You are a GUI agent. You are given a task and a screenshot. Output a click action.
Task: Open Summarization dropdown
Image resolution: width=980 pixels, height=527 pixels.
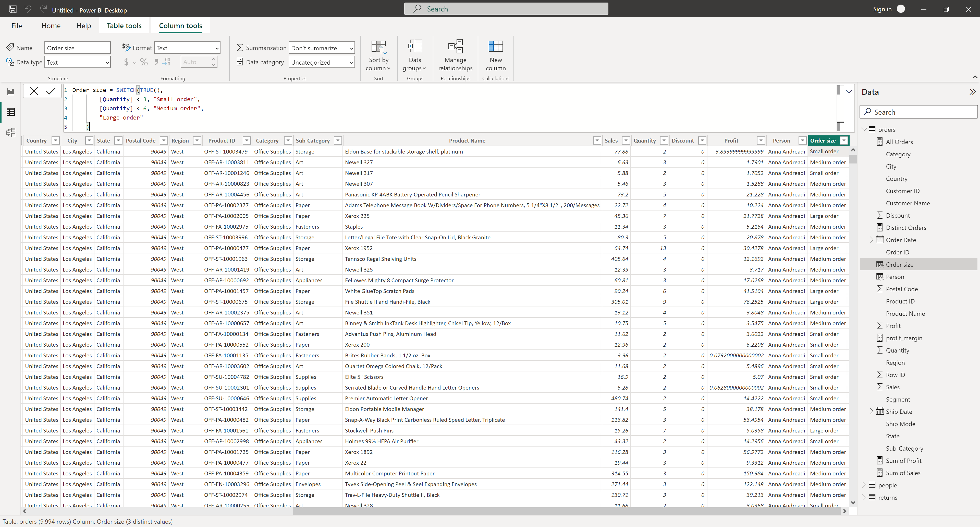tap(322, 48)
